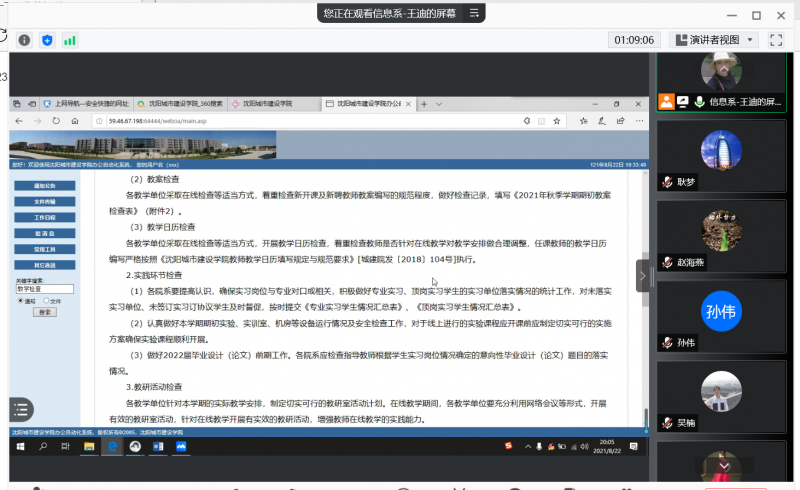Refresh the shared browser page
The width and height of the screenshot is (800, 490).
(56, 121)
